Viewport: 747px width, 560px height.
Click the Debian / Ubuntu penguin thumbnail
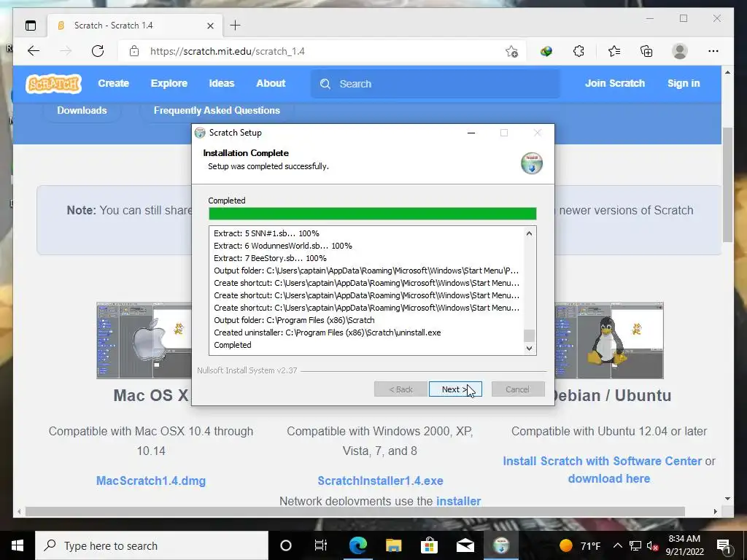pyautogui.click(x=609, y=340)
